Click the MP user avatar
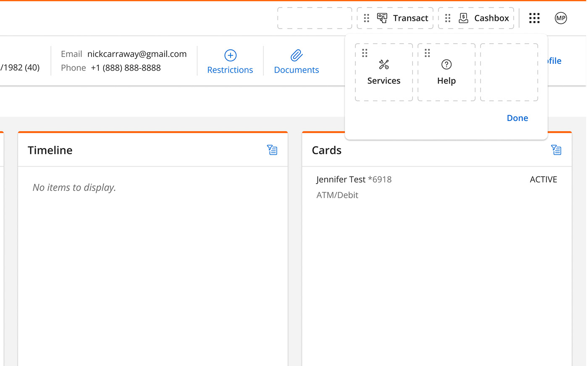Image resolution: width=588 pixels, height=366 pixels. [561, 18]
